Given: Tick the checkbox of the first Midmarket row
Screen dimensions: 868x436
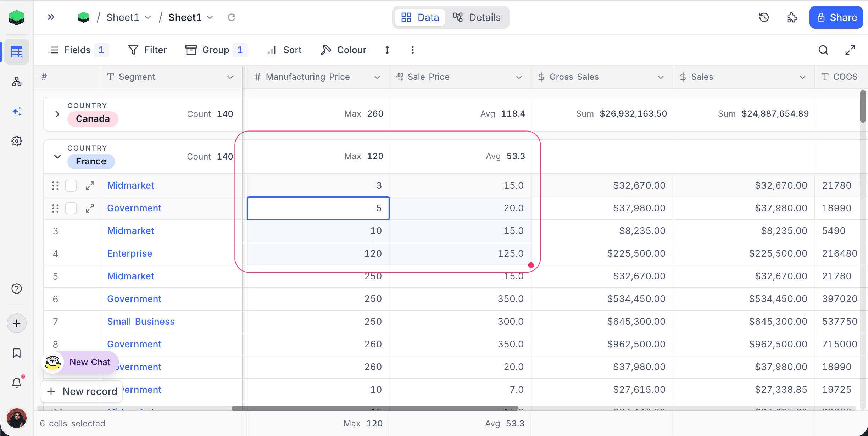Looking at the screenshot, I should (71, 185).
